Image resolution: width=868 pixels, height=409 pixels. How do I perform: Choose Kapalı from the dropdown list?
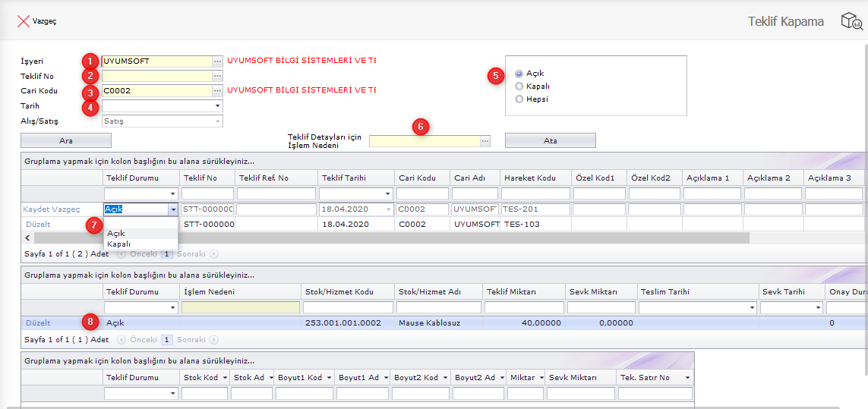(141, 244)
